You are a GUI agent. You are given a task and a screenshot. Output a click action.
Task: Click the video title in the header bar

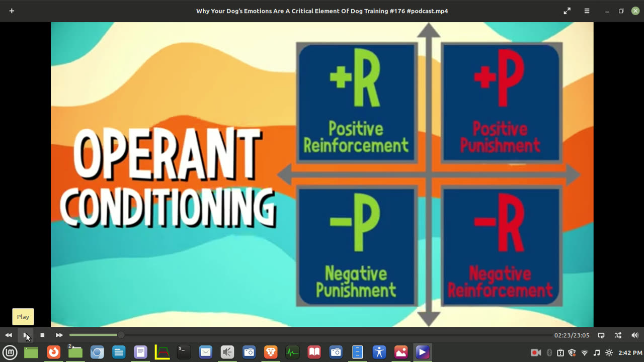click(x=322, y=11)
